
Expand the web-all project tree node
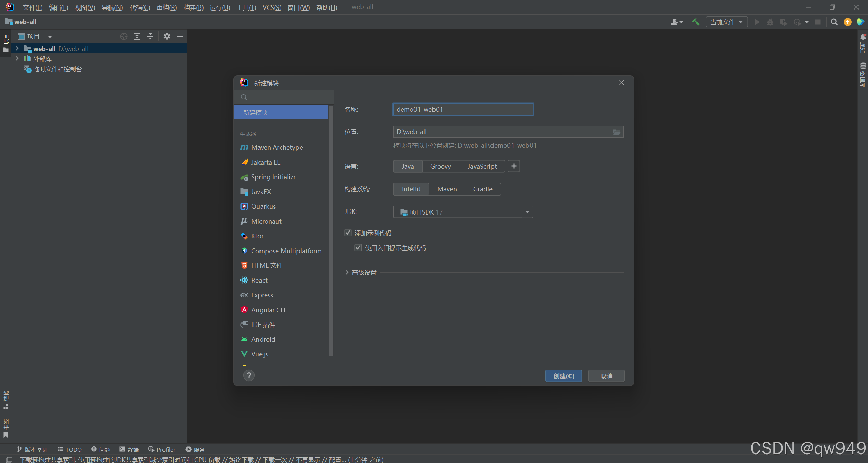(17, 49)
